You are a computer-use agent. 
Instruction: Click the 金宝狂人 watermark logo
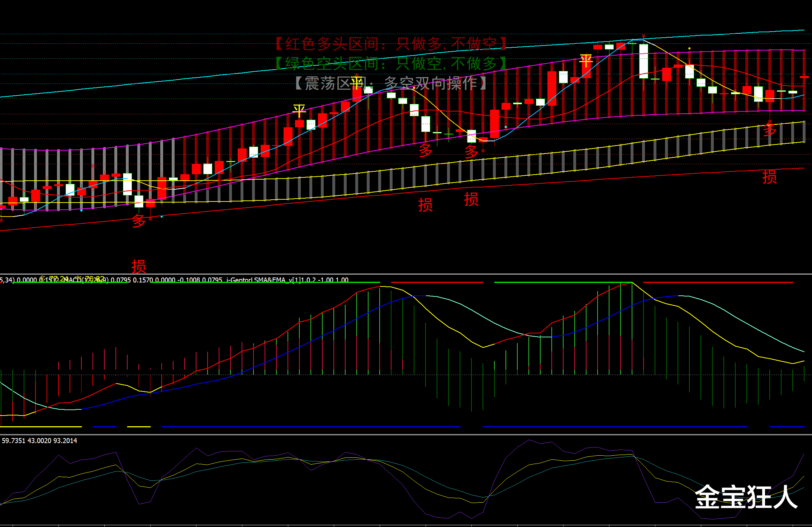click(746, 497)
